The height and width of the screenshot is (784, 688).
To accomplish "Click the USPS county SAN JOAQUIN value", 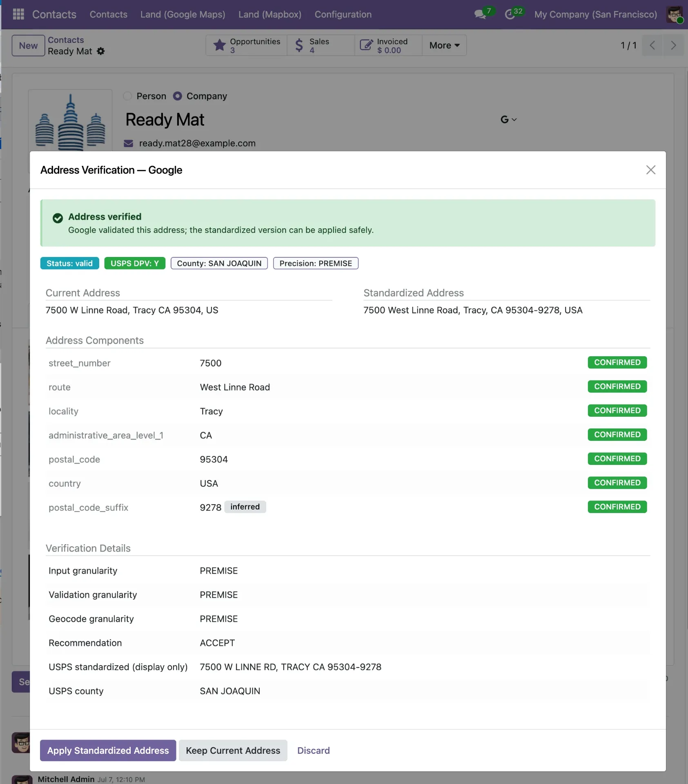I will (x=230, y=691).
